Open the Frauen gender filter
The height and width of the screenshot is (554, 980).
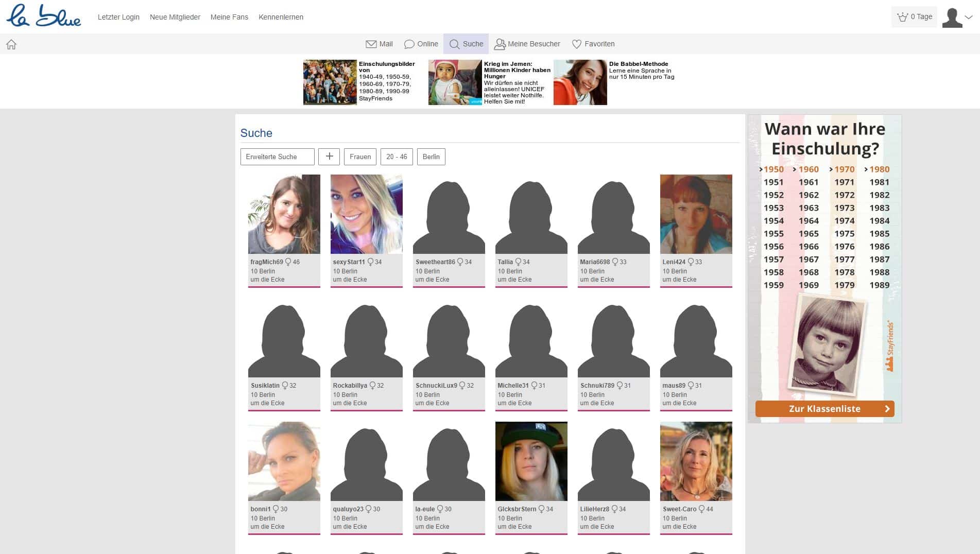[x=360, y=157]
